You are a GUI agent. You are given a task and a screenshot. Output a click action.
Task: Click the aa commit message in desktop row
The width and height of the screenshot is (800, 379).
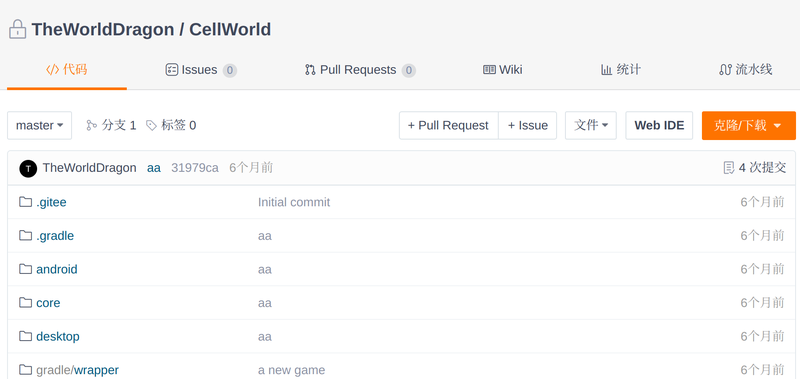[x=265, y=336]
